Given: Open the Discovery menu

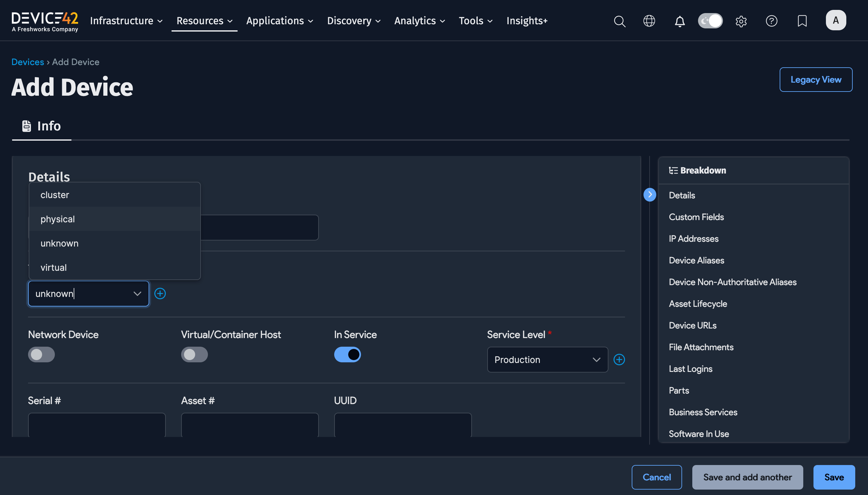Looking at the screenshot, I should (x=353, y=21).
